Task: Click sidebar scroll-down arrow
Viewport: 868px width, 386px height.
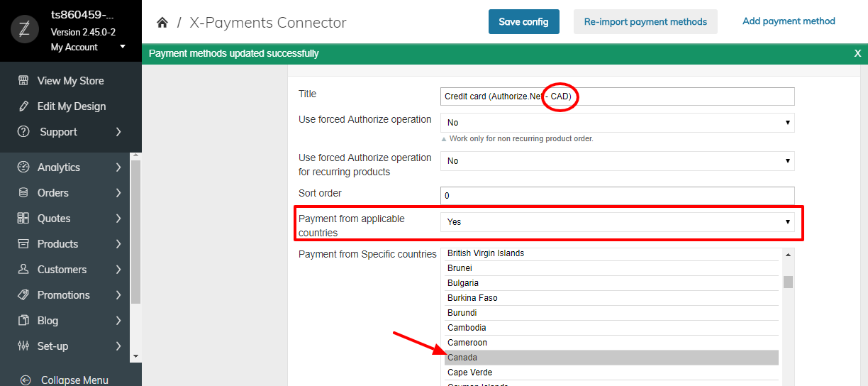Action: (136, 355)
